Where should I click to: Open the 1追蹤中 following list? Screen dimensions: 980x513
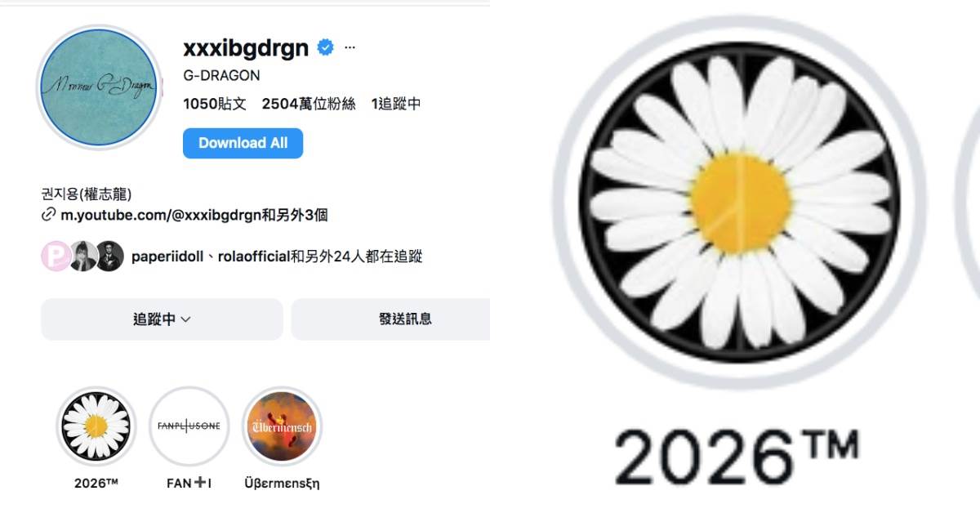point(396,104)
